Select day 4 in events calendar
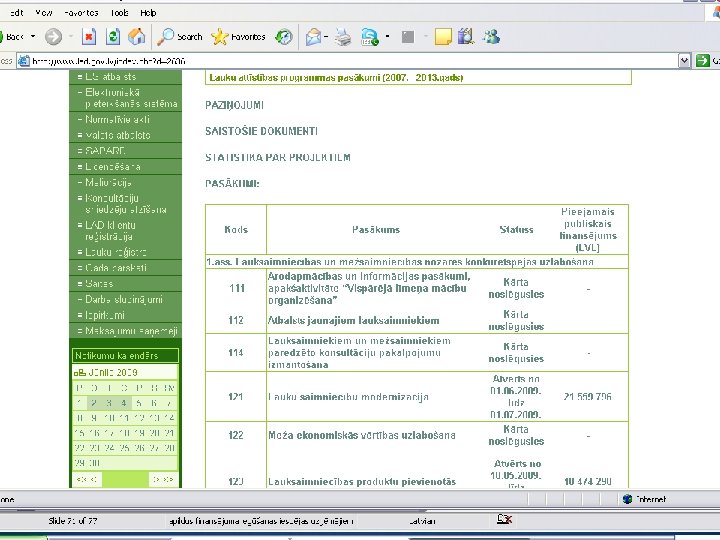The width and height of the screenshot is (720, 540). point(124,403)
